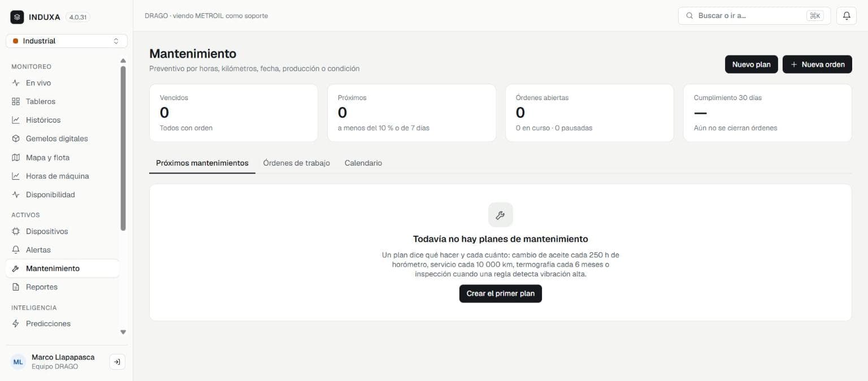
Task: Click Todavía no hay planes de mantenimiento heading
Action: [x=500, y=239]
